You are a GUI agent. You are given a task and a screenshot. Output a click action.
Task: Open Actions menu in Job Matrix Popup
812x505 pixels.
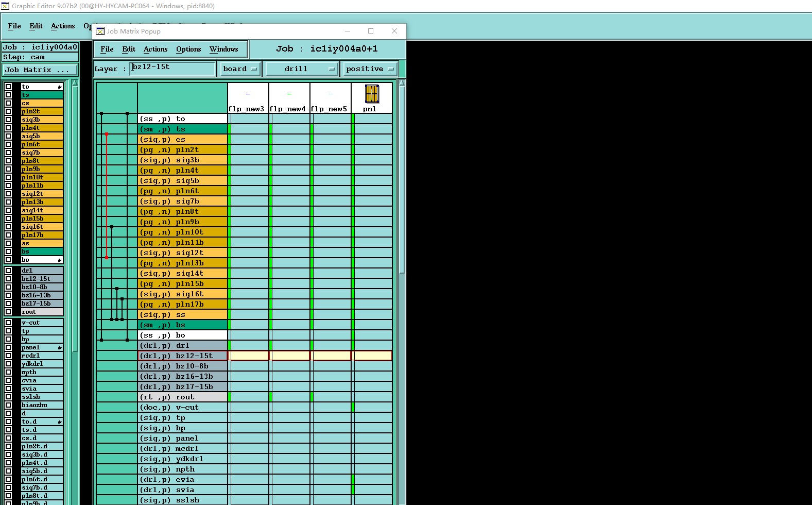pos(156,49)
